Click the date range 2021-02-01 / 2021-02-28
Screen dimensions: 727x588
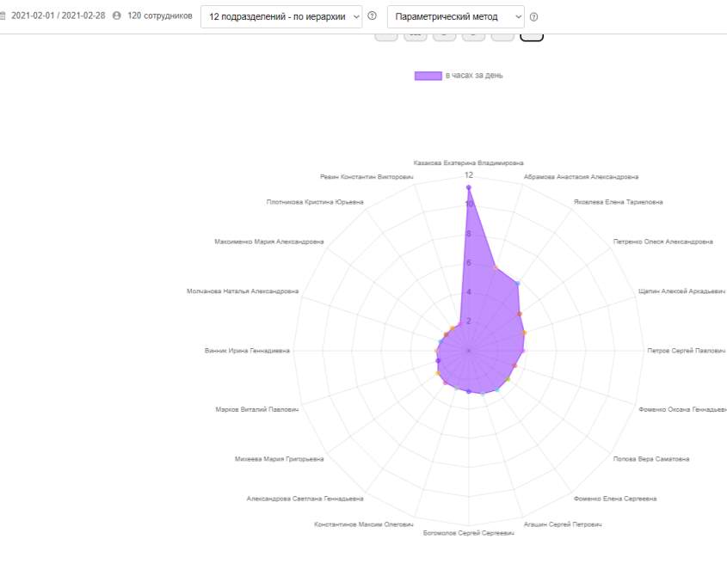(58, 15)
